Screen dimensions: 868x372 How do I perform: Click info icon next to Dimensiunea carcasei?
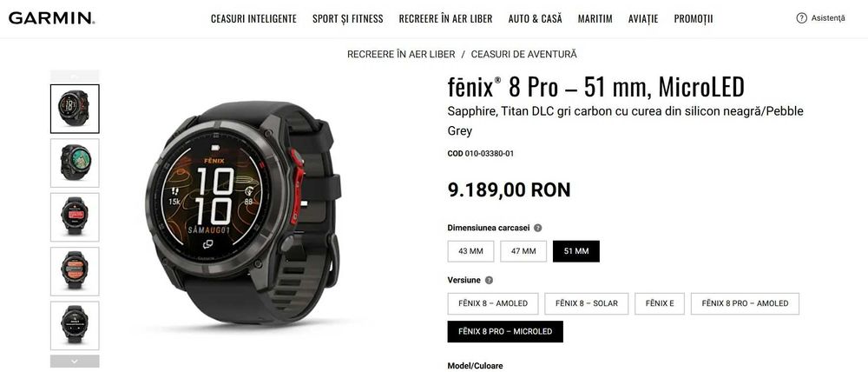pyautogui.click(x=538, y=228)
